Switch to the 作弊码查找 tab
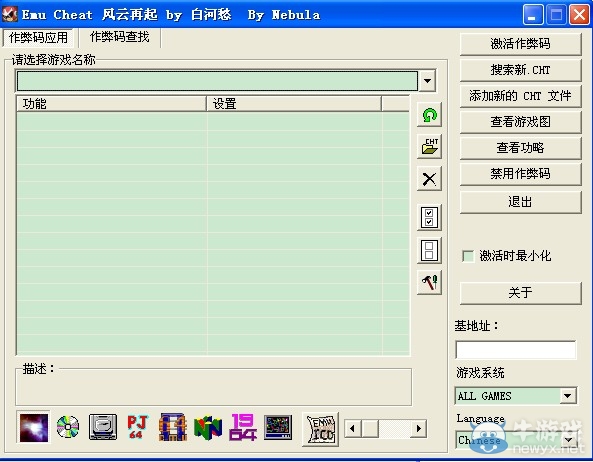593x462 pixels. pyautogui.click(x=120, y=37)
